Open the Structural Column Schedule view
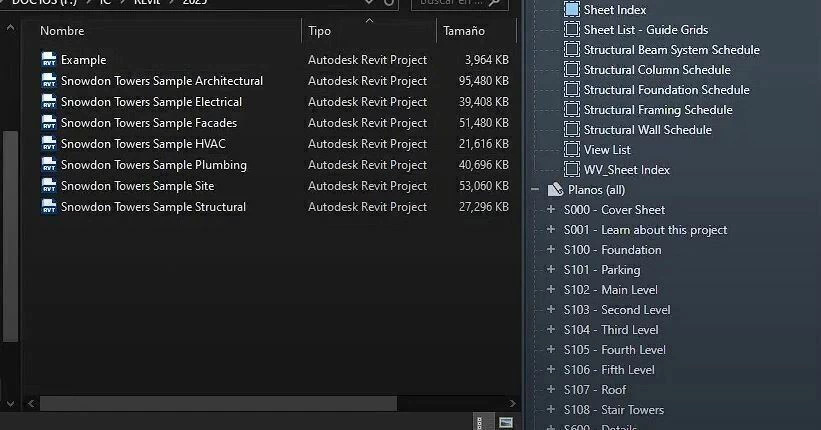 click(x=657, y=70)
